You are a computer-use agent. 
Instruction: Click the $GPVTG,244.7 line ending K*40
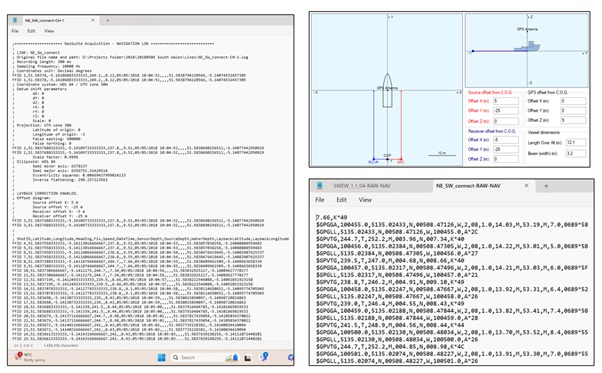390,239
